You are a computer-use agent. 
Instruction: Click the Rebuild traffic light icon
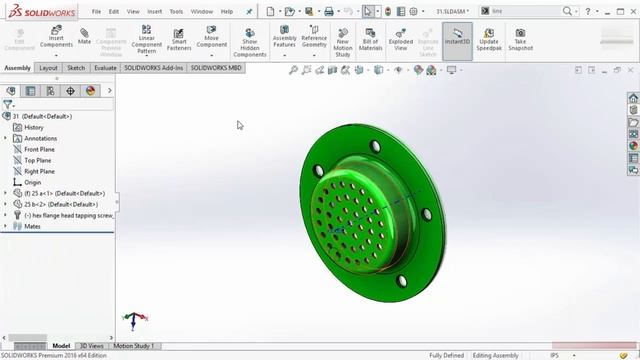click(388, 11)
